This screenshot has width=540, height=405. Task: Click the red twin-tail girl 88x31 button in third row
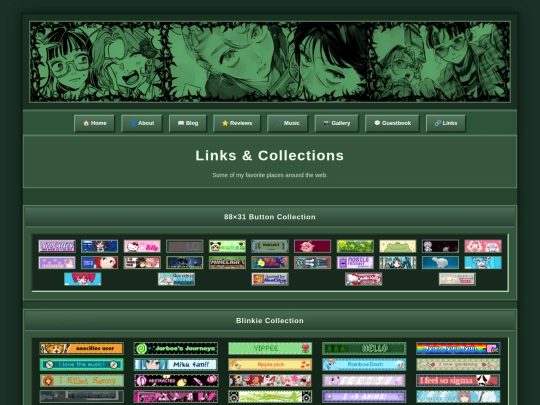click(x=83, y=279)
